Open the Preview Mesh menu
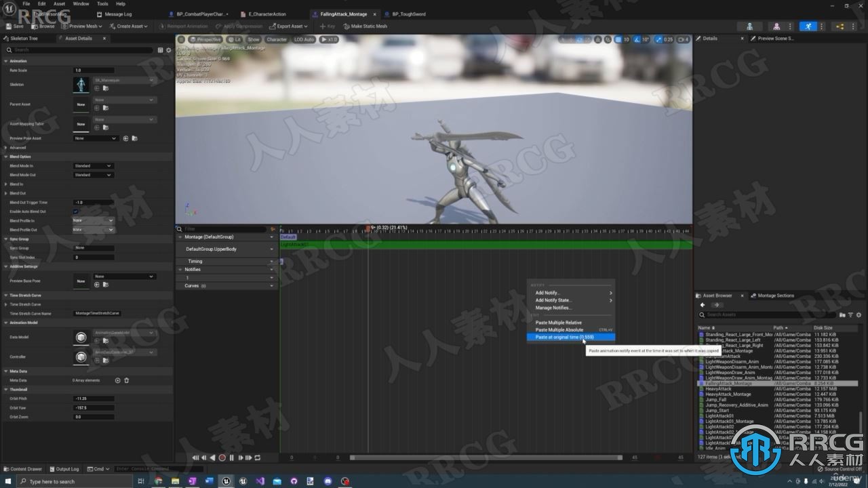Viewport: 868px width, 488px height. tap(82, 26)
